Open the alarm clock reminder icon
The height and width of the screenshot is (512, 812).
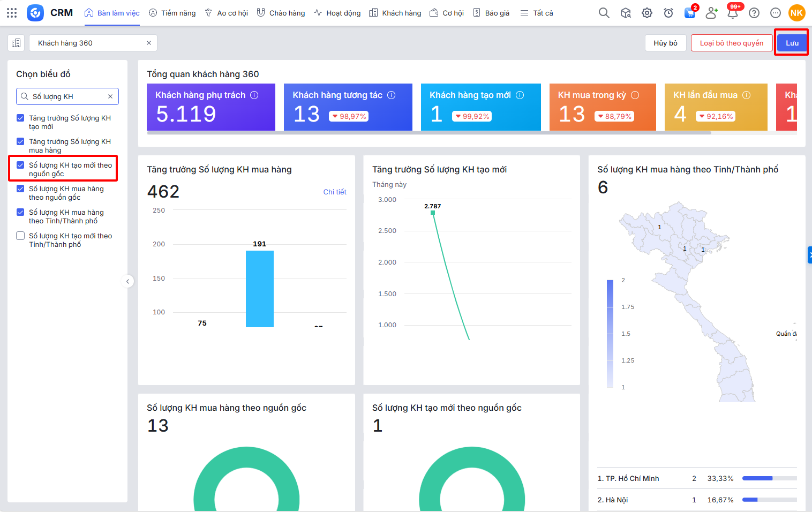click(668, 13)
